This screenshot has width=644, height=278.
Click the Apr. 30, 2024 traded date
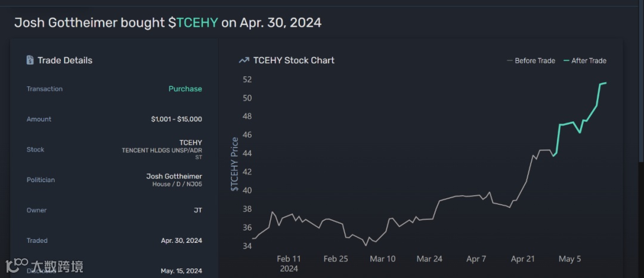click(181, 240)
